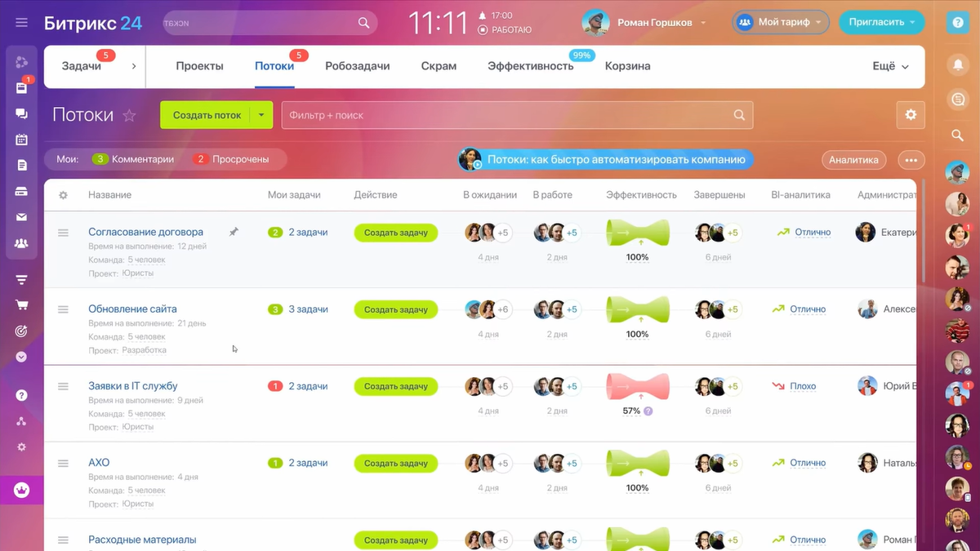Click the pin icon on Согласование договора row
This screenshot has height=551, width=980.
234,232
